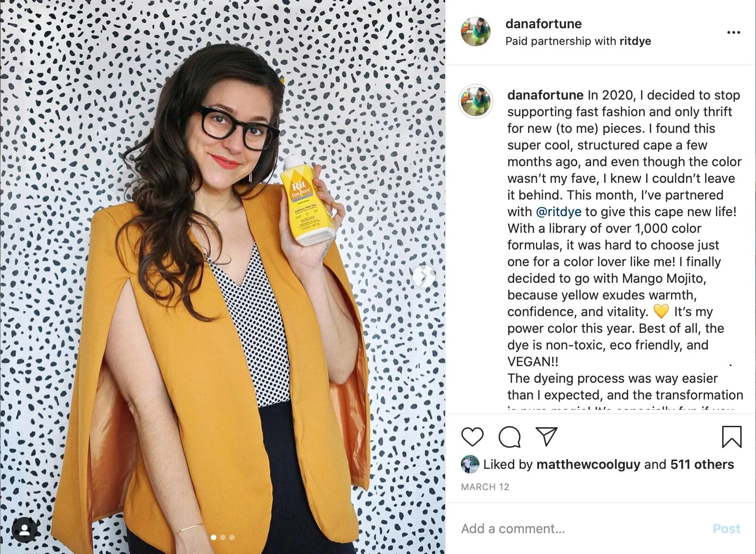Like the post with the heart icon
Image resolution: width=756 pixels, height=554 pixels.
(472, 437)
